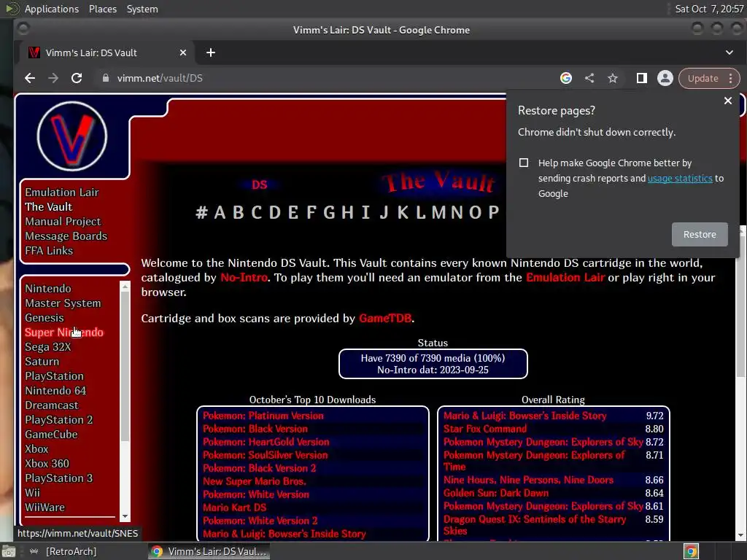
Task: View site info via the lock icon
Action: click(106, 78)
